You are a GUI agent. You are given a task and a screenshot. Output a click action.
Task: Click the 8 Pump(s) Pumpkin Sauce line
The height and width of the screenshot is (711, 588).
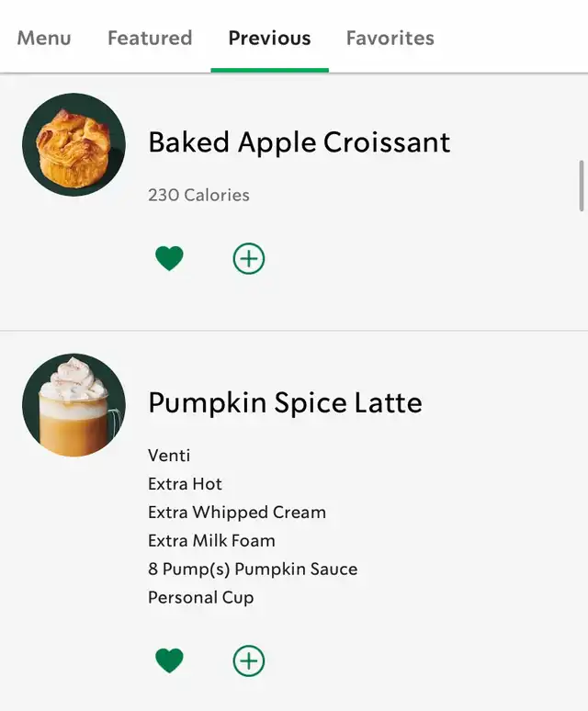coord(253,570)
